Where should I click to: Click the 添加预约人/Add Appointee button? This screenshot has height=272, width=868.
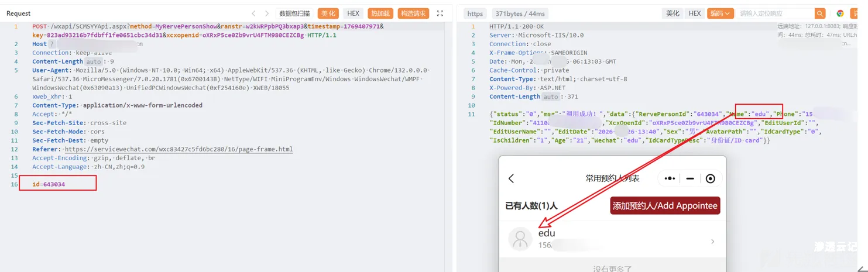(x=664, y=205)
